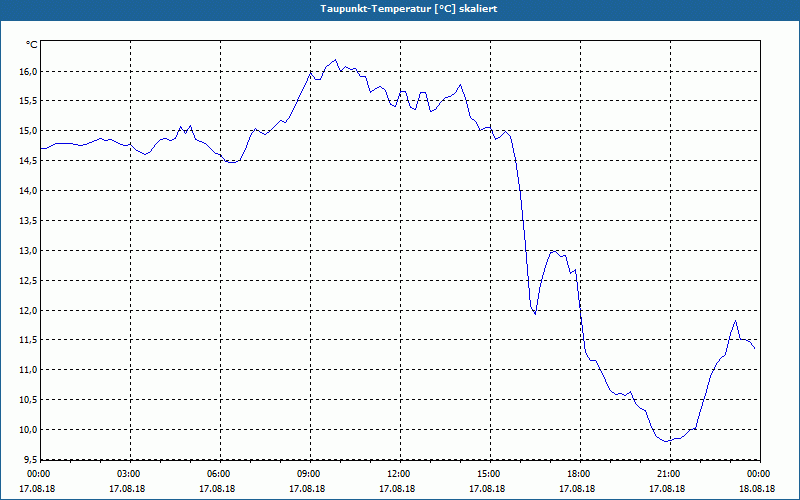Viewport: 800px width, 500px height.
Task: Click the 15,5 y-axis value
Action: [x=29, y=101]
